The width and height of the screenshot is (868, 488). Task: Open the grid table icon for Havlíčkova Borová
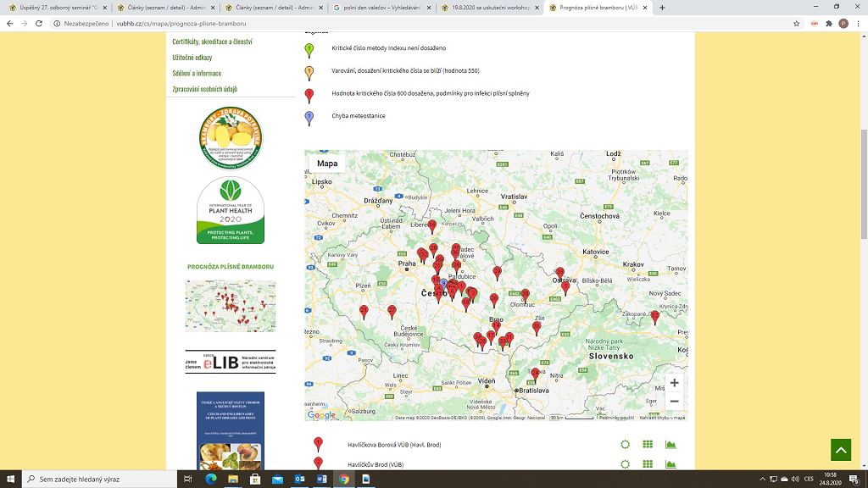(648, 444)
